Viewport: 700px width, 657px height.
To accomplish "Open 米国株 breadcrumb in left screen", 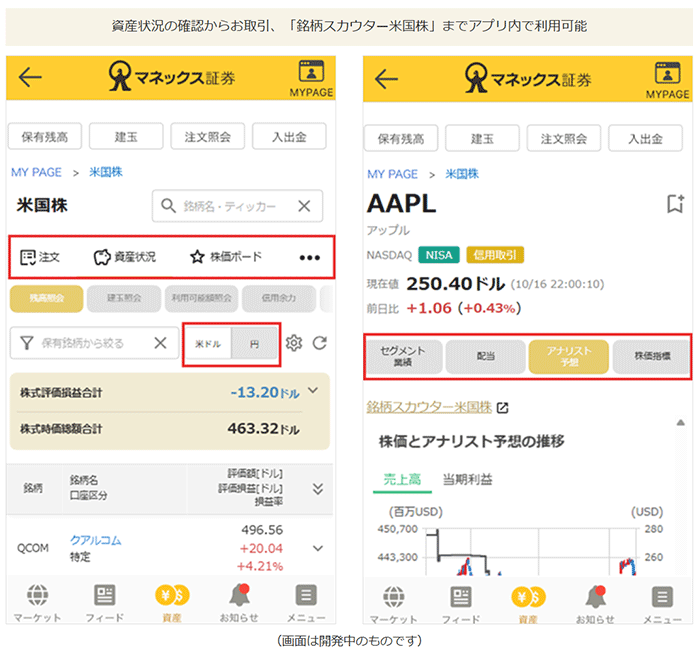I will [x=106, y=172].
